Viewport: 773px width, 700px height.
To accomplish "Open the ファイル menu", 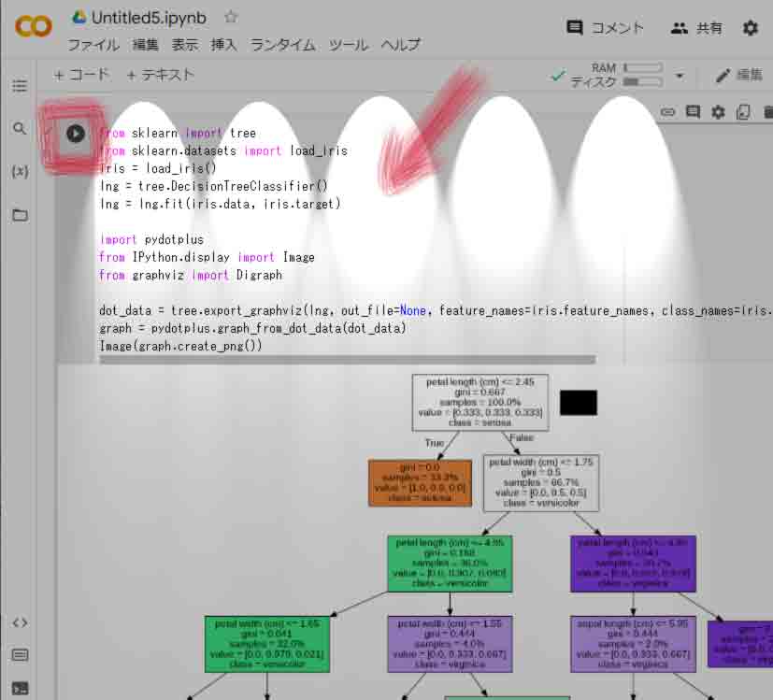I will [x=93, y=45].
